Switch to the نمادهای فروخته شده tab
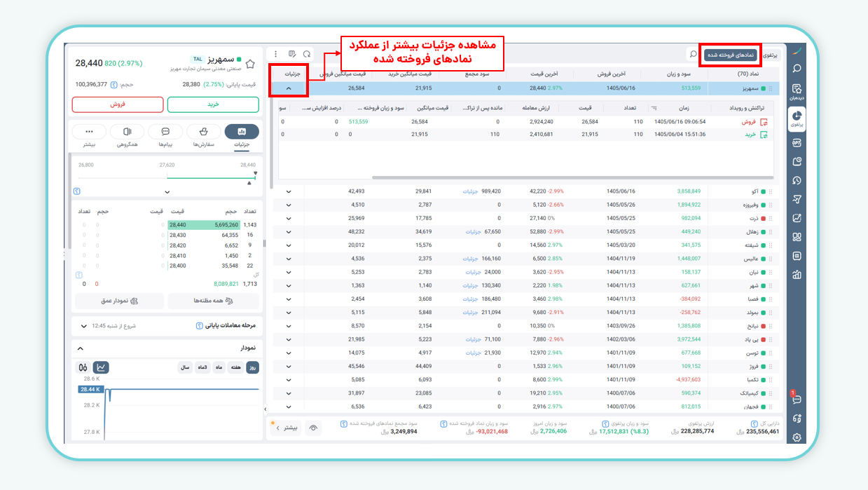Screen dimensions: 868x490 [x=730, y=54]
